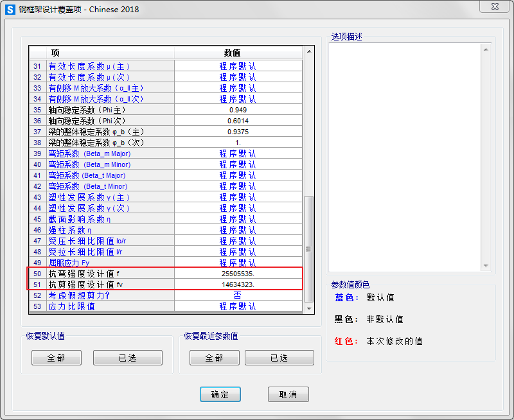The height and width of the screenshot is (420, 514).
Task: Click the vertical scrollbar thumb of the table
Action: coord(309,247)
